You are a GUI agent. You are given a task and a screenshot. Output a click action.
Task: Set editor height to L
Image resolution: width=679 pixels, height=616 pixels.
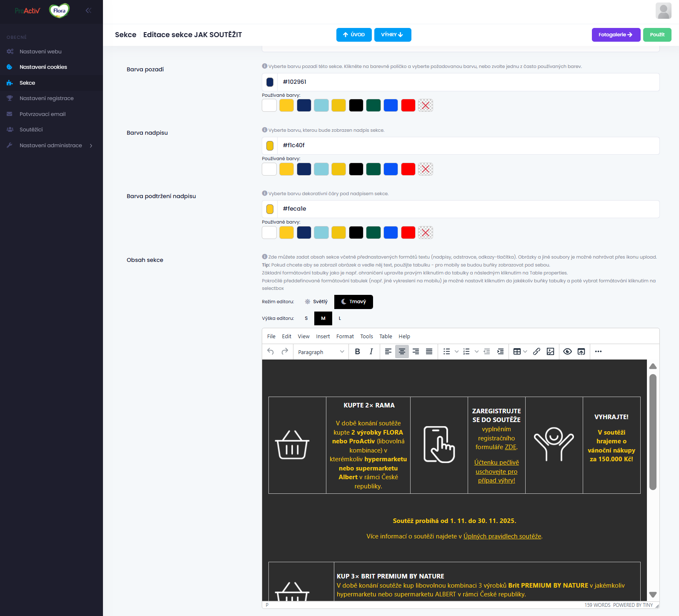(340, 319)
